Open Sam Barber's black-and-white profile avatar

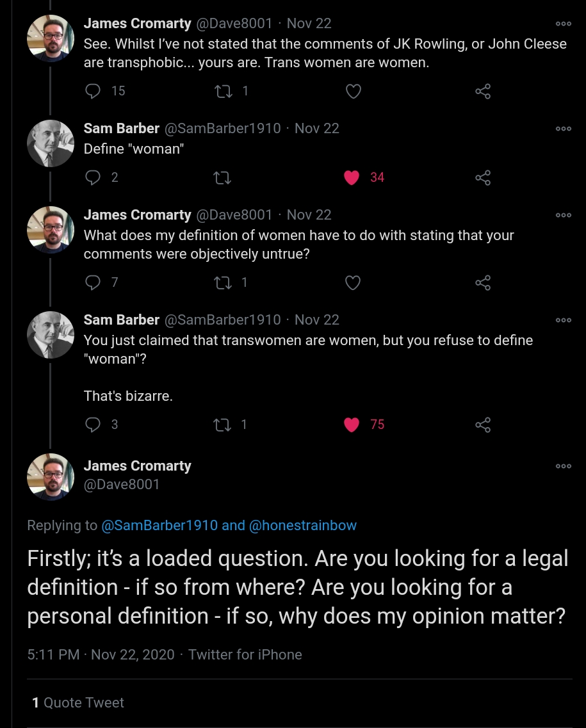pos(51,143)
